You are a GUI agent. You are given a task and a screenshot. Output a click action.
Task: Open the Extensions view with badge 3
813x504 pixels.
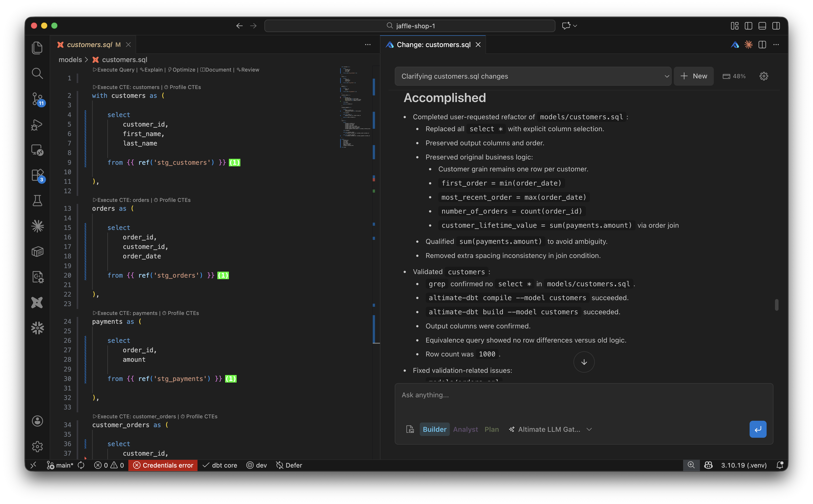[x=37, y=175]
